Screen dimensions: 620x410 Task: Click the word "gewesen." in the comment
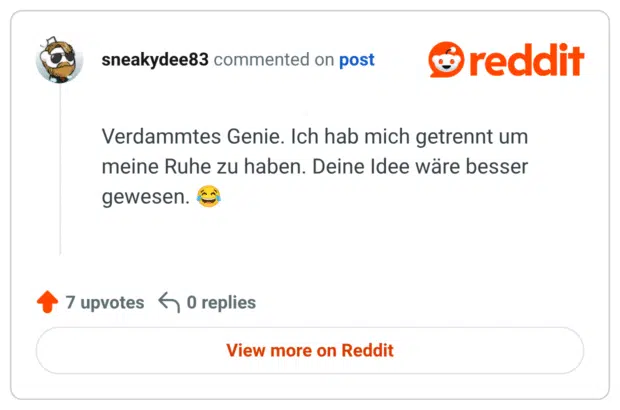coord(145,198)
